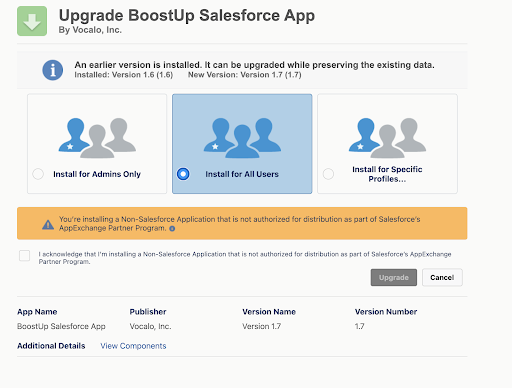
Task: Click the Vocalo, Inc. publisher value
Action: pos(150,326)
